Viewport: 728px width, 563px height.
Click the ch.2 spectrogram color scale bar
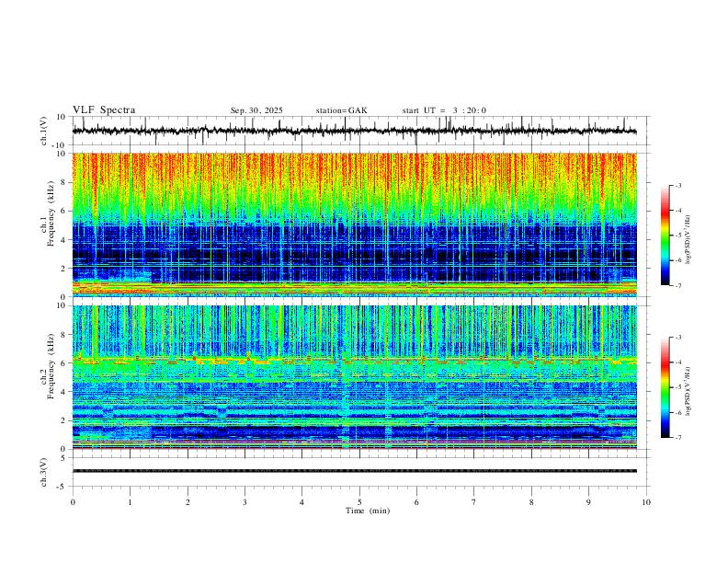665,387
